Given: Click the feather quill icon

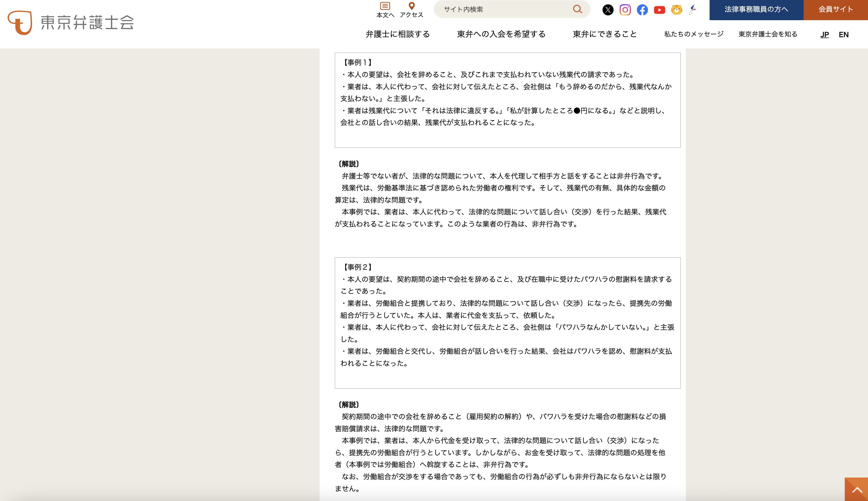Looking at the screenshot, I should [x=693, y=10].
